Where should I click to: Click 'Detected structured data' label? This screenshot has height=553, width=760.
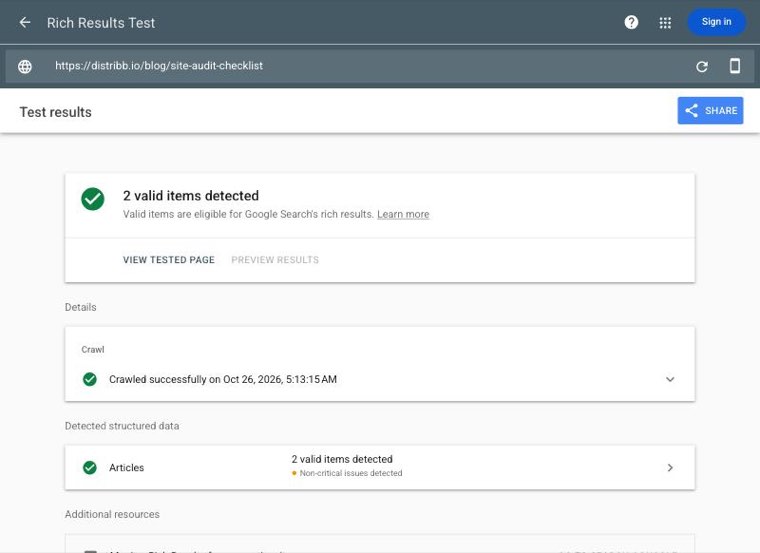tap(122, 426)
